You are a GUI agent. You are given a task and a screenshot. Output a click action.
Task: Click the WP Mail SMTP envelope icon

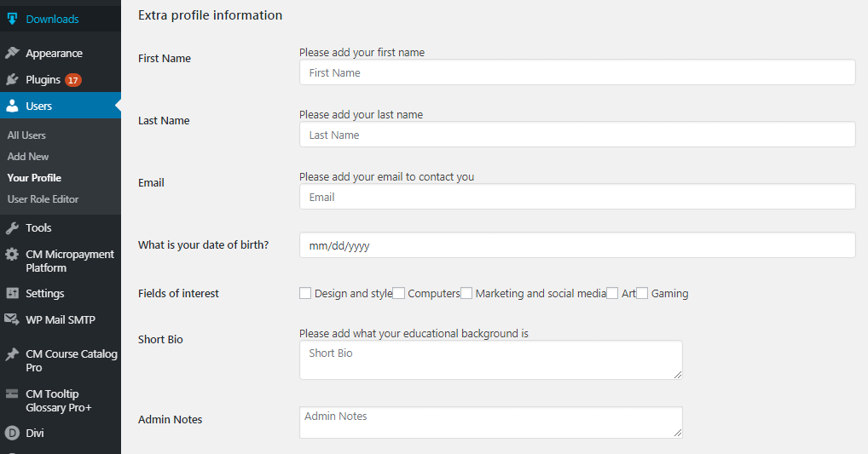pyautogui.click(x=12, y=320)
